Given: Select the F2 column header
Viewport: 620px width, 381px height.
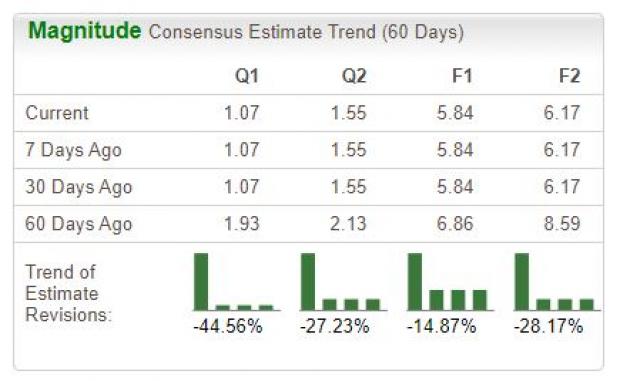Looking at the screenshot, I should (569, 76).
